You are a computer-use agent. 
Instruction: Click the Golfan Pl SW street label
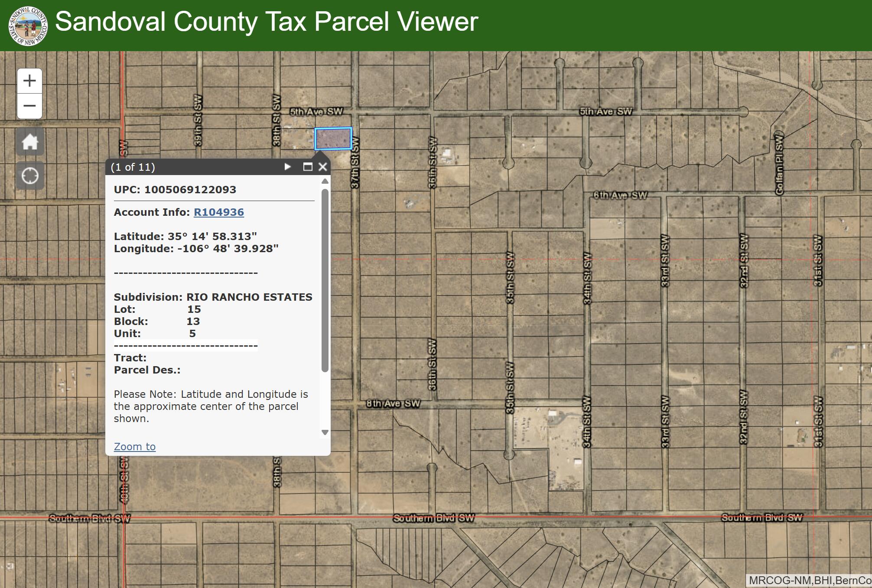[779, 165]
